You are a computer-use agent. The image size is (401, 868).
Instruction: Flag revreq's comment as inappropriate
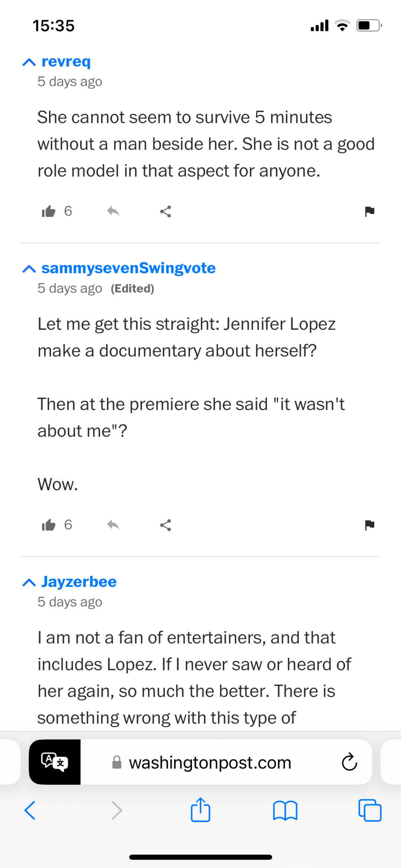coord(369,211)
